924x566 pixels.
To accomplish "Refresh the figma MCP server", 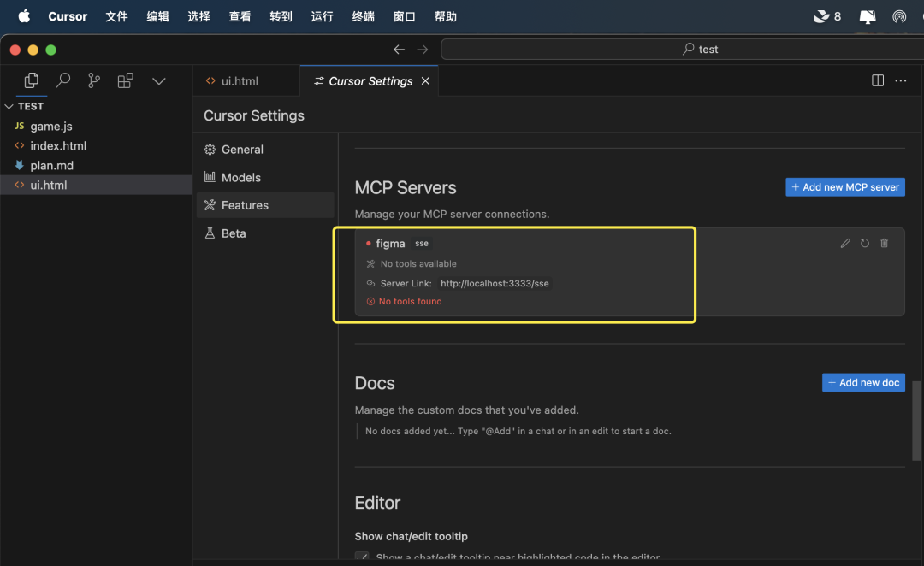I will tap(865, 243).
